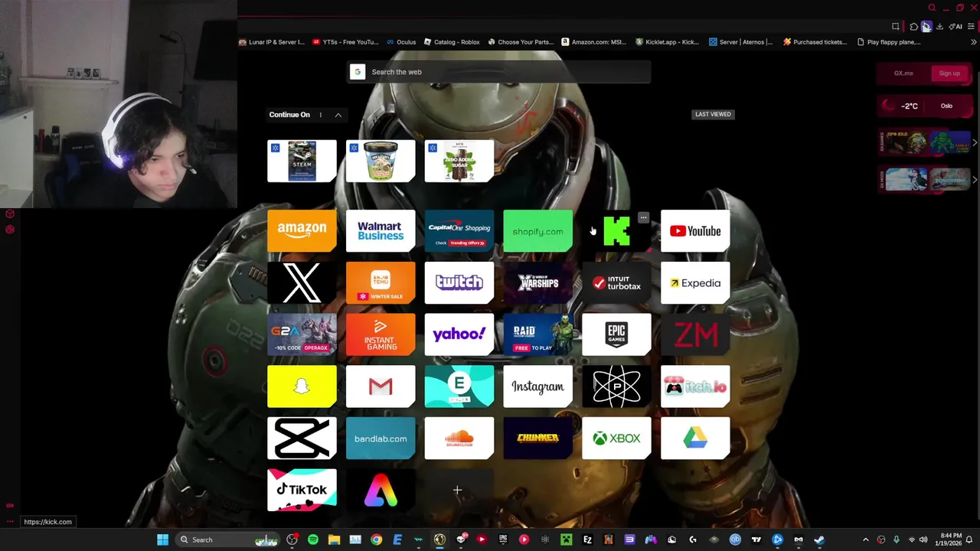Open Steam from the taskbar

[x=819, y=540]
